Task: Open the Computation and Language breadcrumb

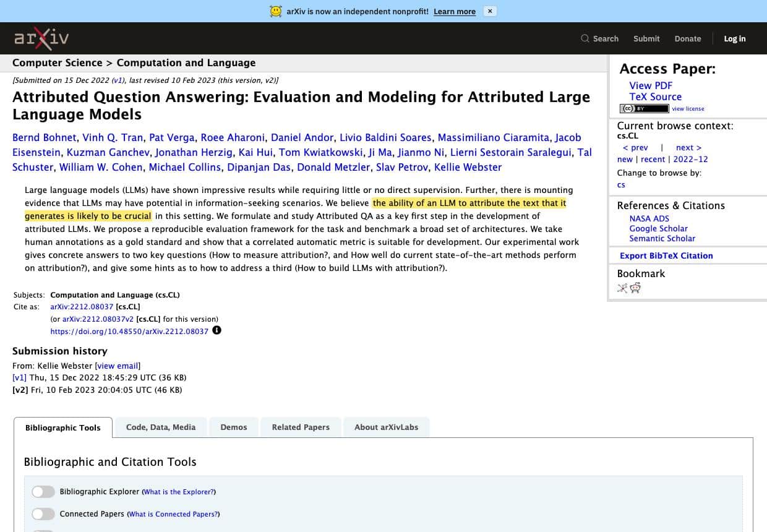Action: [186, 62]
